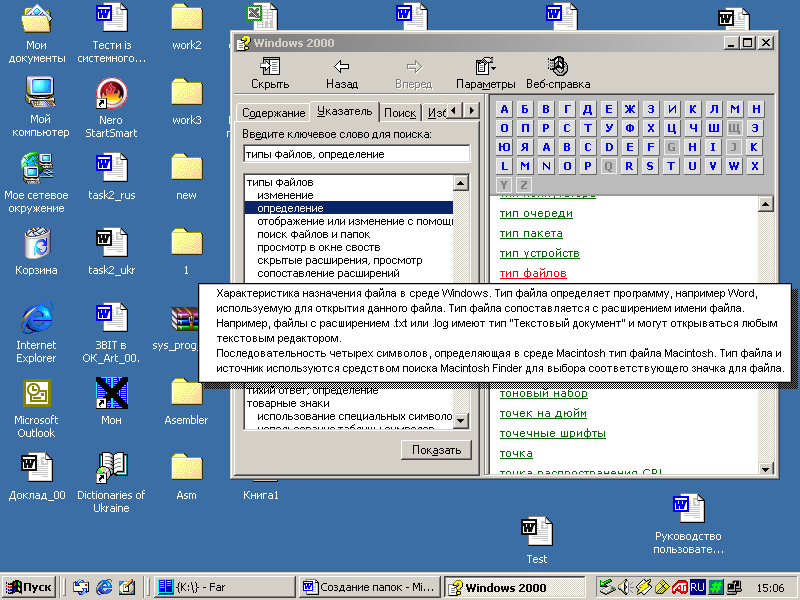Viewport: 800px width, 600px height.
Task: Click the glossary pane scroll-down arrow
Action: (x=766, y=468)
